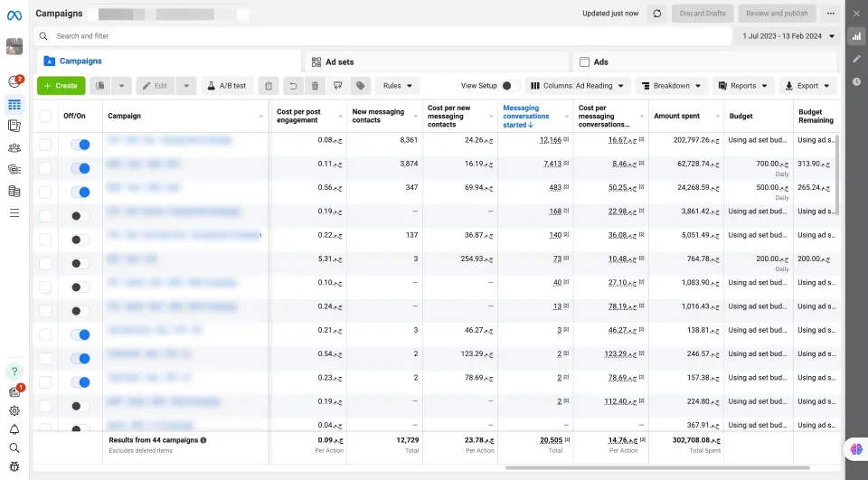Click Review and publish button

tap(777, 14)
